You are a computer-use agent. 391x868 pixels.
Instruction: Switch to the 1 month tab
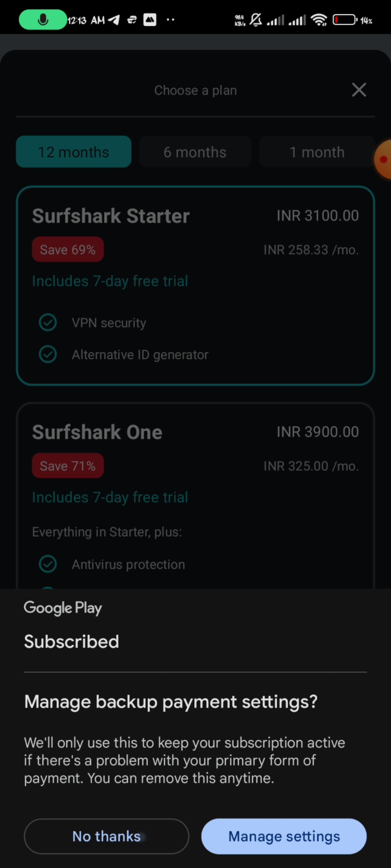click(317, 152)
